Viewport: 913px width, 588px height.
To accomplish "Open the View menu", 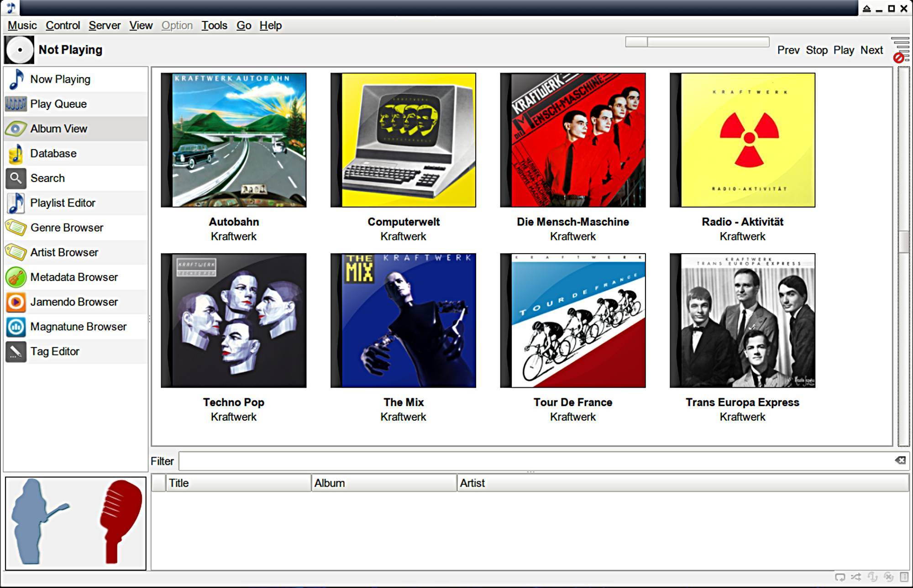I will (141, 26).
